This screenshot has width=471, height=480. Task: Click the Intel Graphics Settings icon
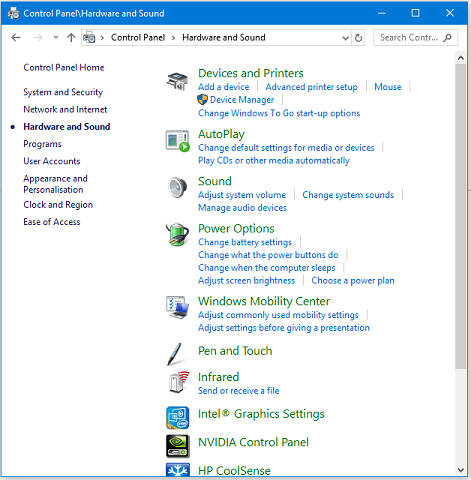pyautogui.click(x=178, y=417)
